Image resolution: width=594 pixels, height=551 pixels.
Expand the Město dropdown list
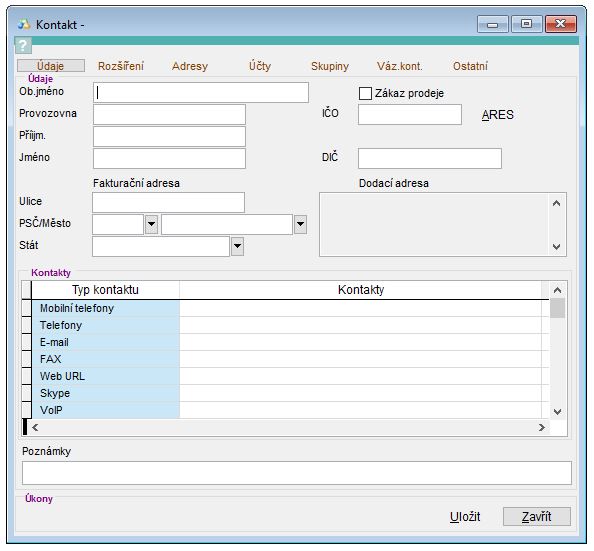point(300,224)
